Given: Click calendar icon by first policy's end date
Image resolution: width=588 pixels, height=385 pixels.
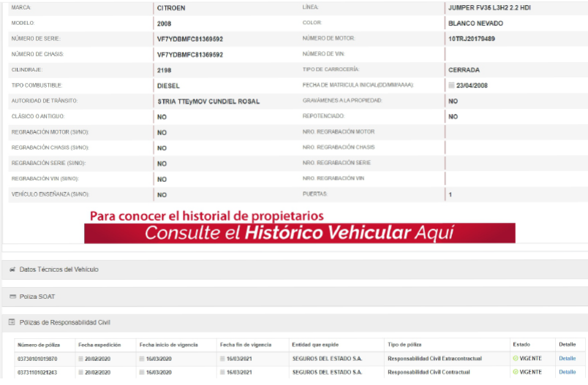Looking at the screenshot, I should click(x=223, y=359).
